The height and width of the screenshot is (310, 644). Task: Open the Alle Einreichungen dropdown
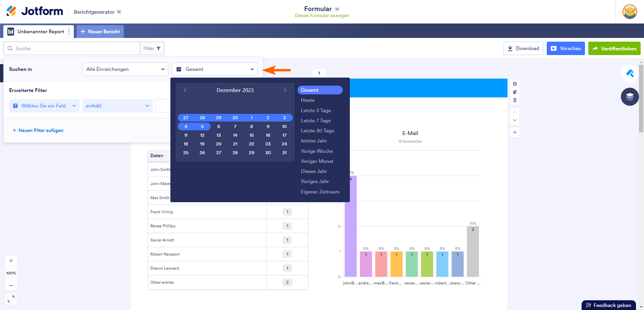125,69
